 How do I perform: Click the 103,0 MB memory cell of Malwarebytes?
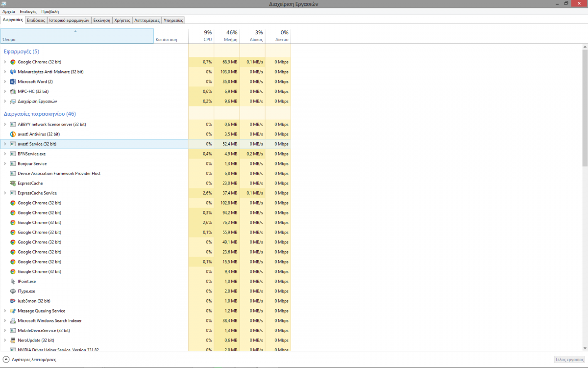pos(227,72)
